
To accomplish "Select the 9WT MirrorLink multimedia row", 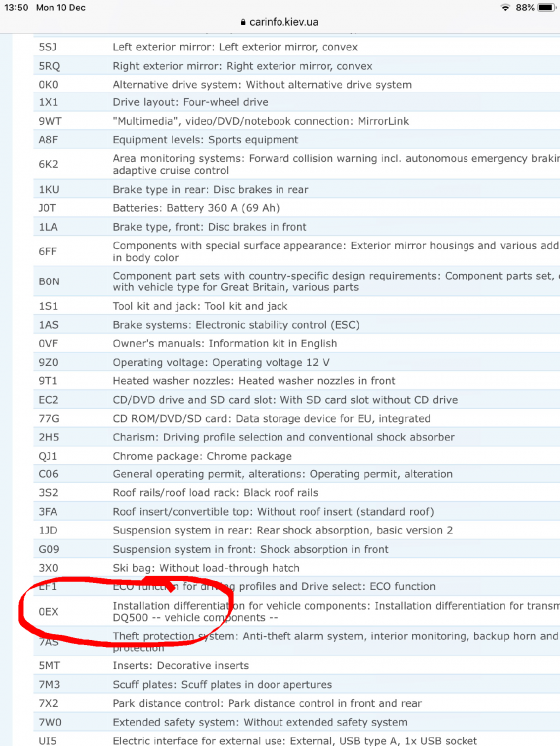I will [x=296, y=121].
